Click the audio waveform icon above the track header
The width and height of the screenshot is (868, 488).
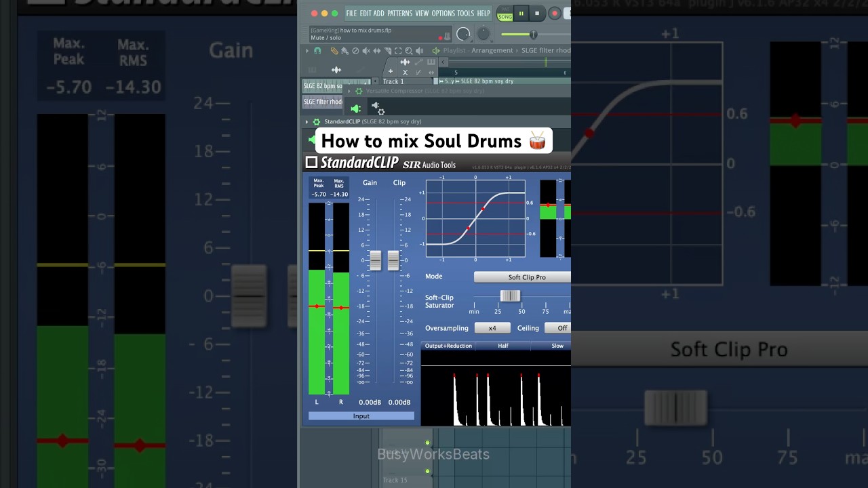coord(405,62)
